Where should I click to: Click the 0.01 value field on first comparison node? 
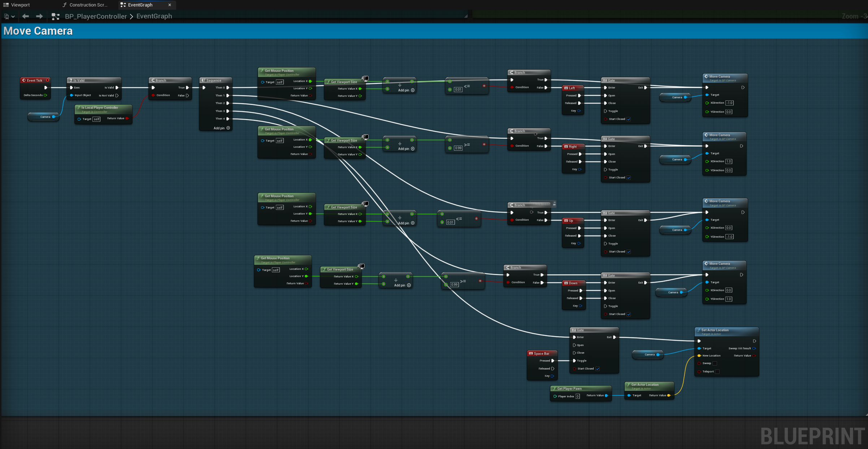tap(458, 90)
